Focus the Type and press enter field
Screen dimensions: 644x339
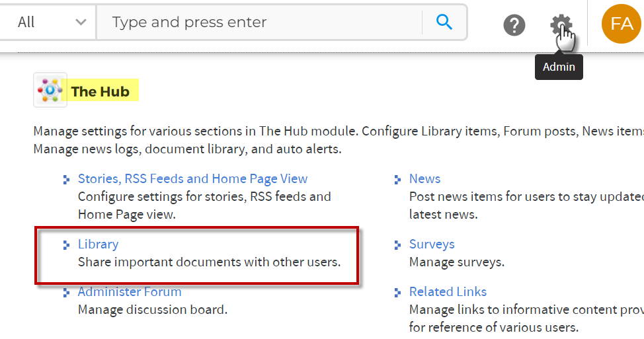coord(259,22)
